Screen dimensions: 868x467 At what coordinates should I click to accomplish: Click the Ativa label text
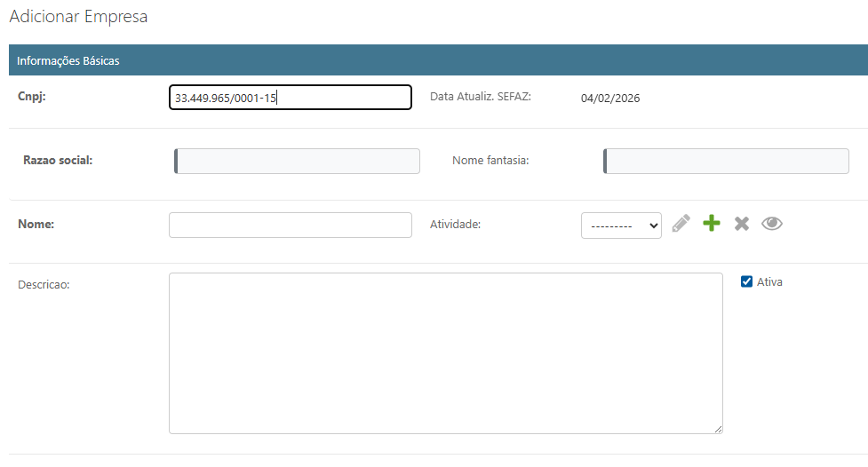coord(769,282)
